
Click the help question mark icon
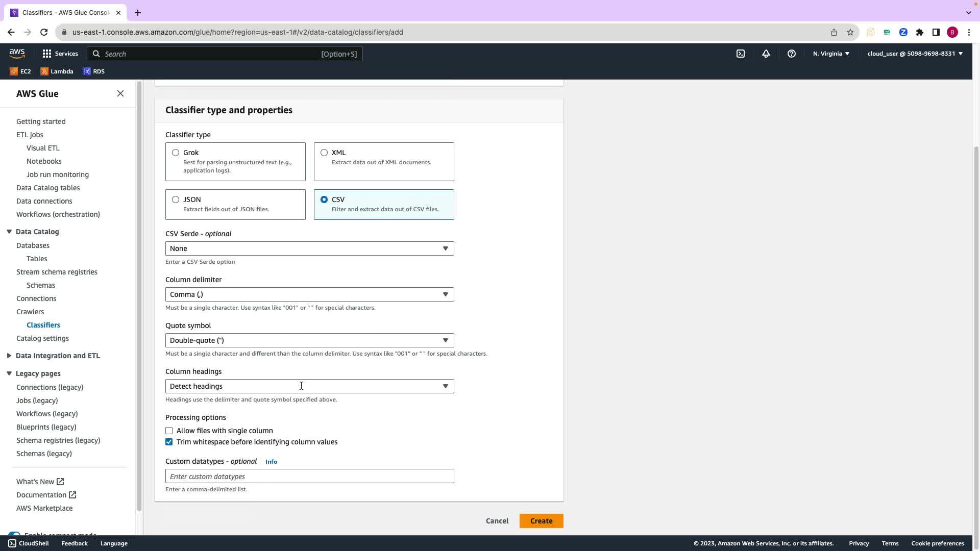click(x=792, y=54)
